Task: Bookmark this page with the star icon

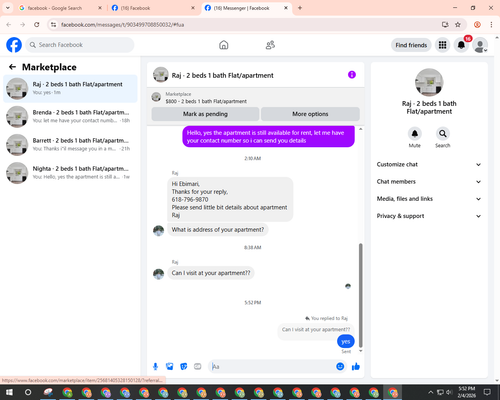Action: click(458, 25)
